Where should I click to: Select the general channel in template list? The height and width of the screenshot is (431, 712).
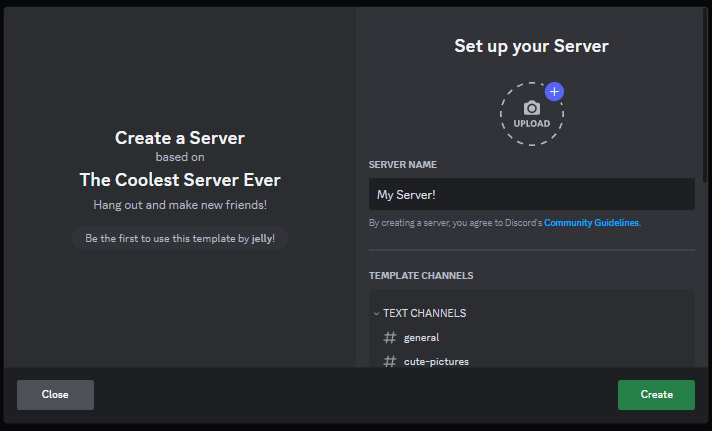pyautogui.click(x=421, y=337)
